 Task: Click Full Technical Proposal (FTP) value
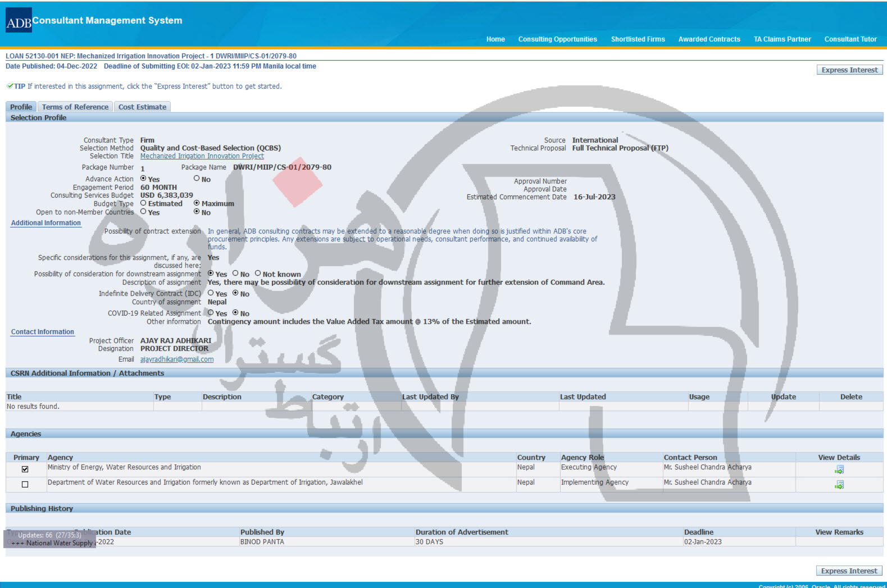[620, 148]
